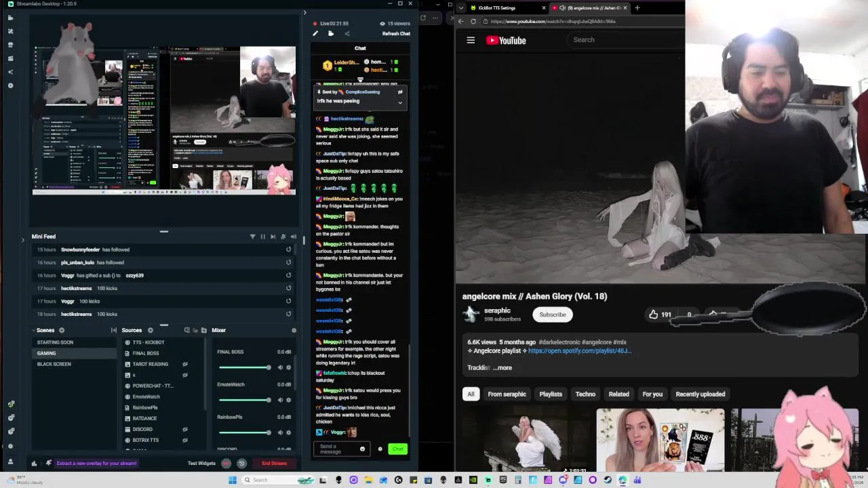Like the angelcore mix video
The image size is (868, 488).
point(659,314)
